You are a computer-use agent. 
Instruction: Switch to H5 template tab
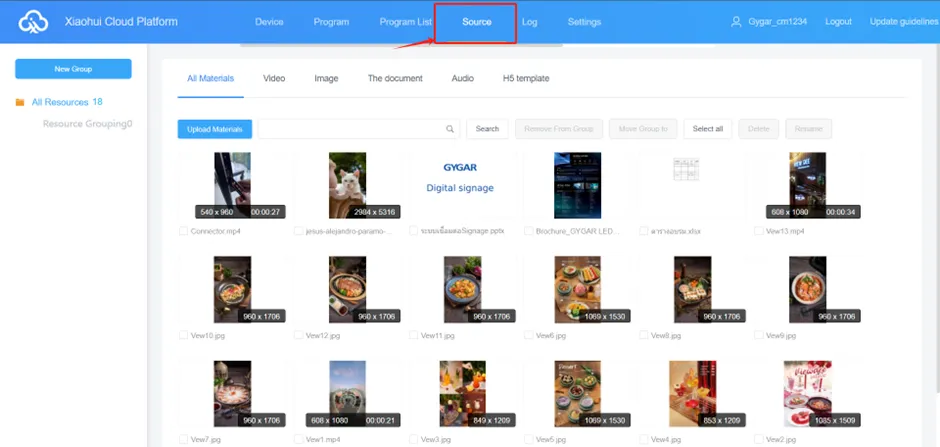coord(526,78)
